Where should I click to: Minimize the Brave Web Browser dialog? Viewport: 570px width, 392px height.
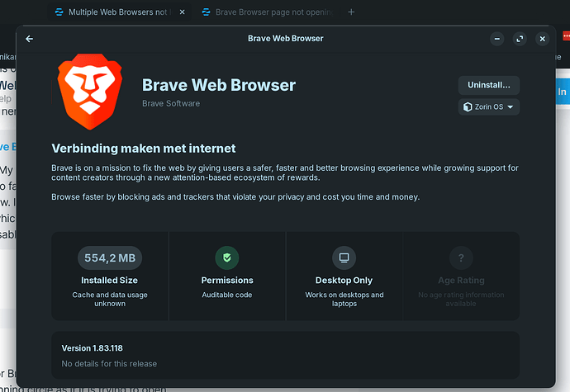(x=496, y=39)
